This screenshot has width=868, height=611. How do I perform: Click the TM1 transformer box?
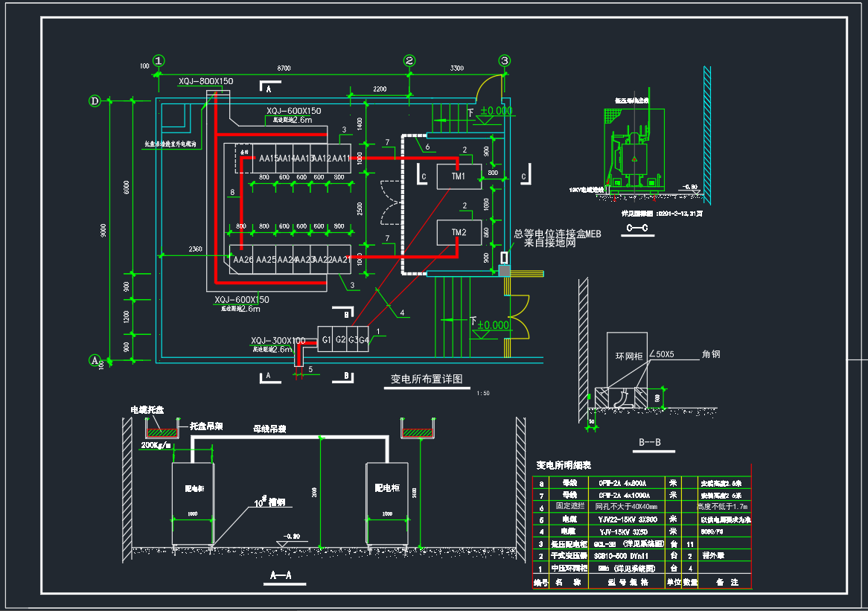[x=458, y=176]
